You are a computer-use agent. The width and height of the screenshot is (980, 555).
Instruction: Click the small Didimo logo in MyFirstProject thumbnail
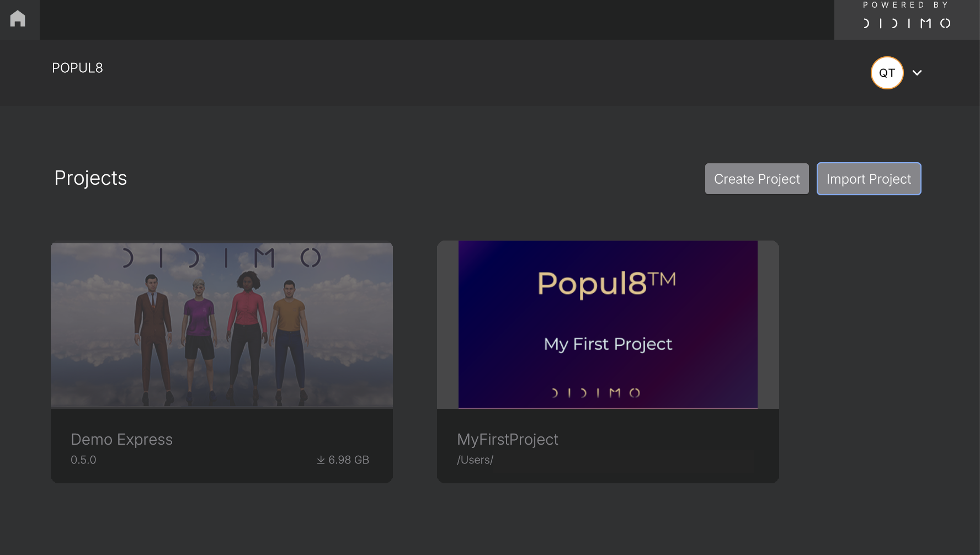click(x=596, y=393)
